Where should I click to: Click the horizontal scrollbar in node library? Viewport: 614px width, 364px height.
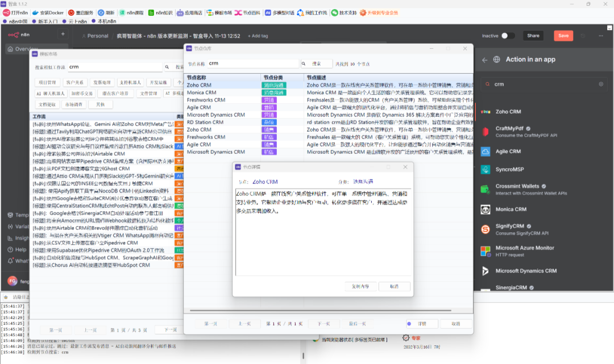coord(320,311)
